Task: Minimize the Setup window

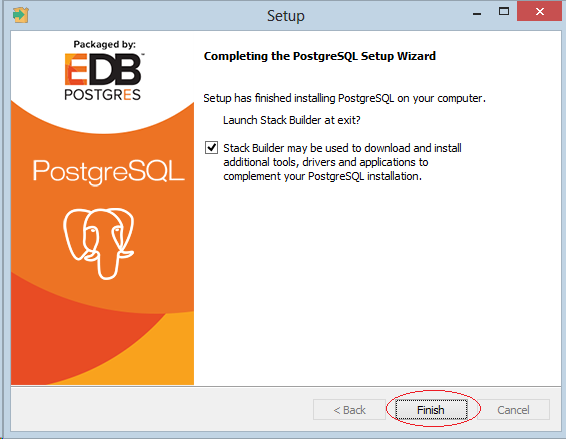Action: 477,14
